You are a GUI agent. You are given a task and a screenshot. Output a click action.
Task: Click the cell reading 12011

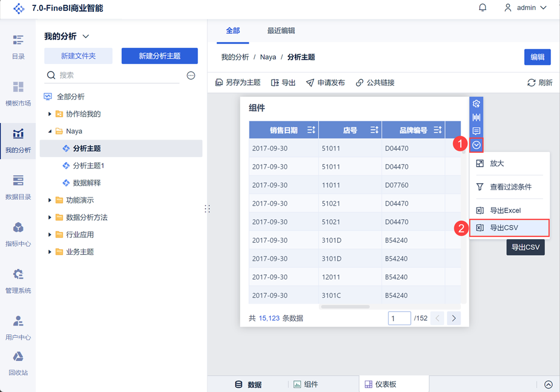(x=350, y=277)
